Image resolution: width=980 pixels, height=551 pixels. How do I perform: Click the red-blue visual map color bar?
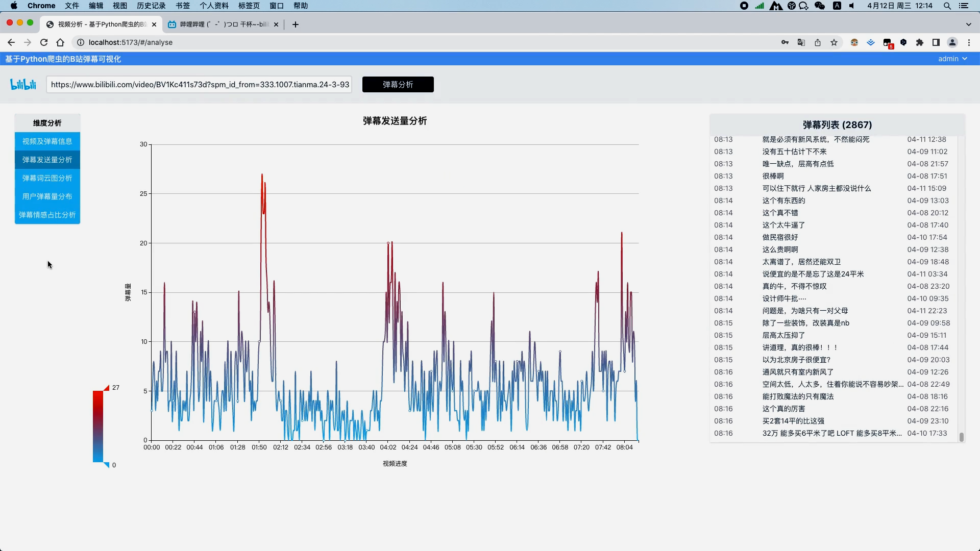click(98, 426)
